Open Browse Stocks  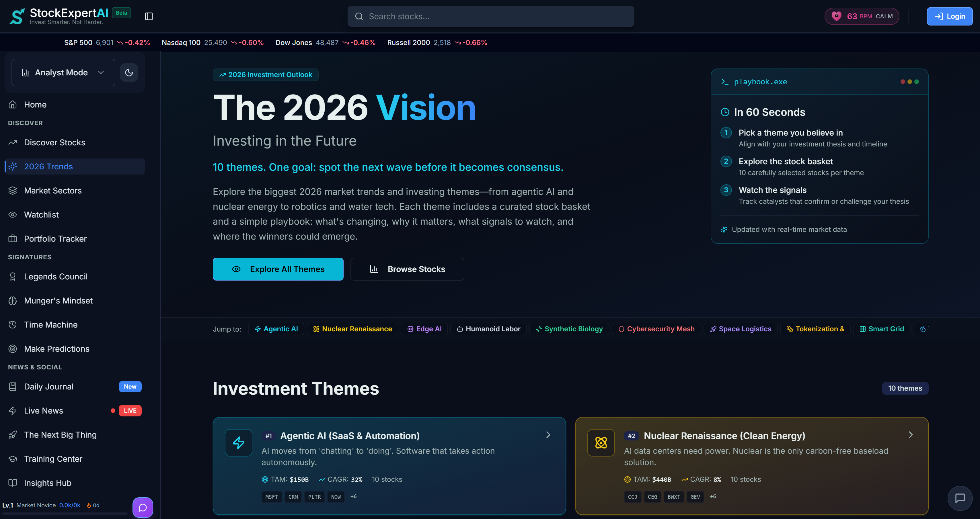tap(407, 269)
